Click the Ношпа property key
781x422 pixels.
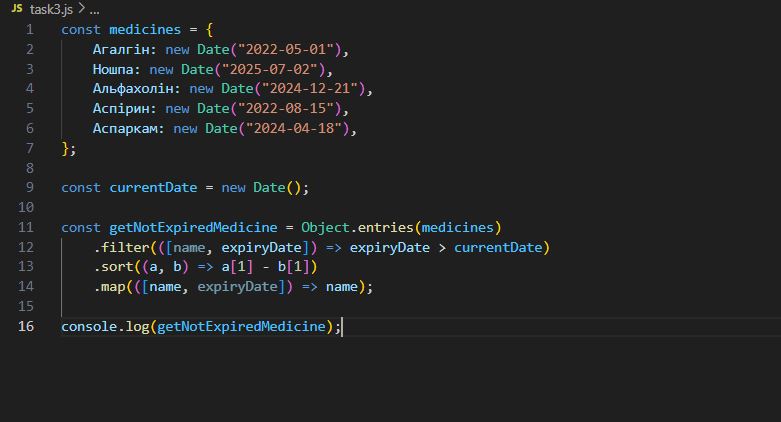coord(113,69)
